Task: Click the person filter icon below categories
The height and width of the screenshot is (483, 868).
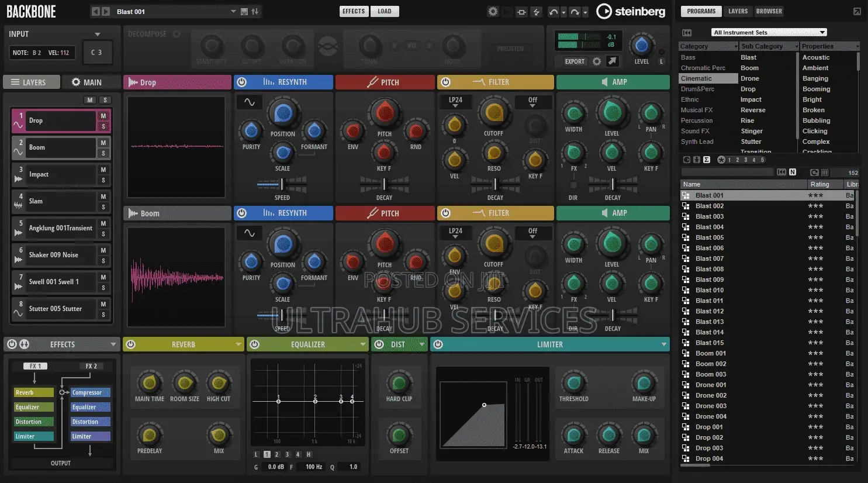Action: tap(696, 160)
